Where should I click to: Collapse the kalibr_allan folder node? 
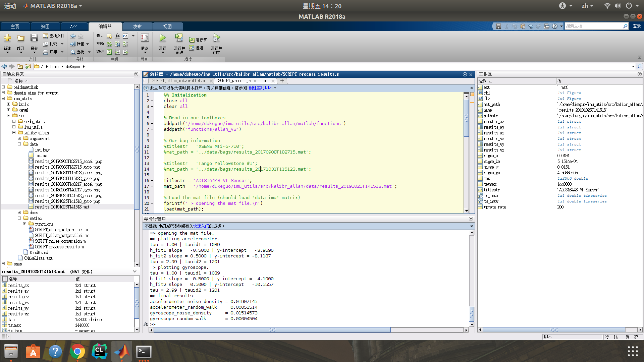(14, 133)
